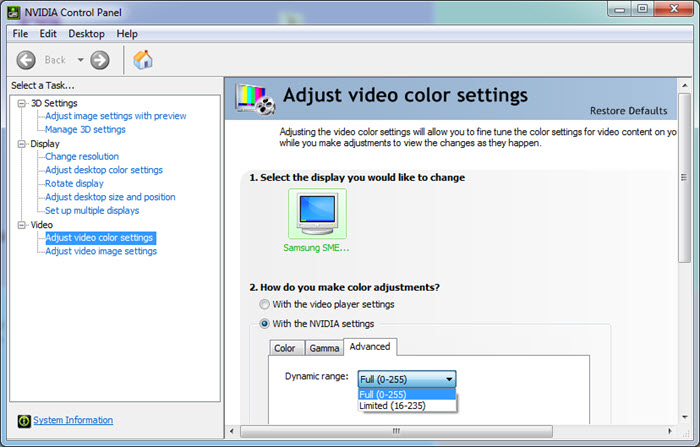Select Adjust video color settings item
This screenshot has height=447, width=700.
100,238
